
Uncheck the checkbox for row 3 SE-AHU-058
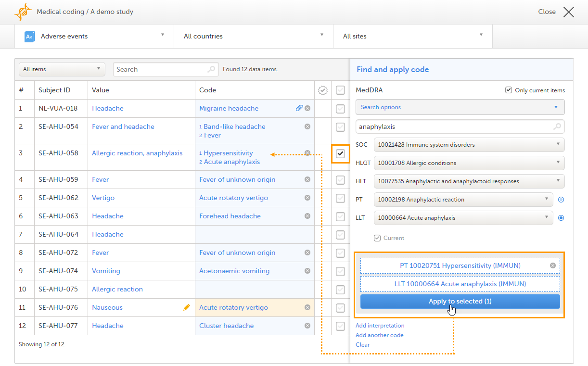pyautogui.click(x=340, y=154)
